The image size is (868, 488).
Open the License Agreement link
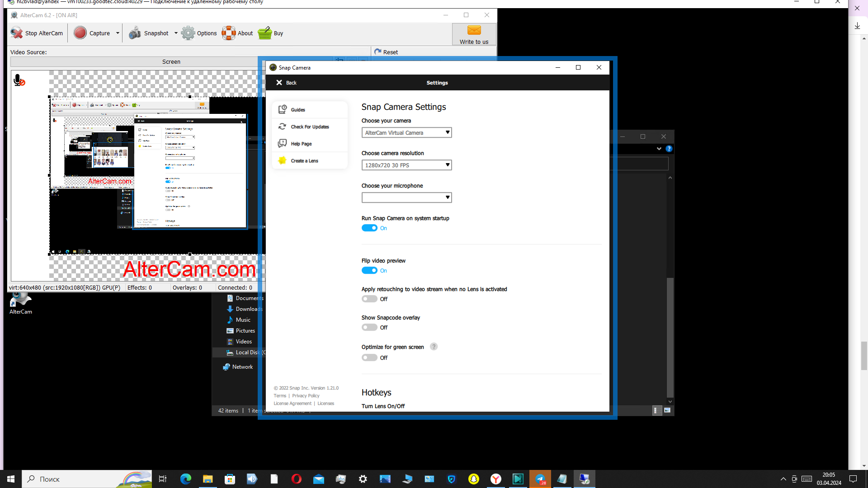[x=292, y=404]
